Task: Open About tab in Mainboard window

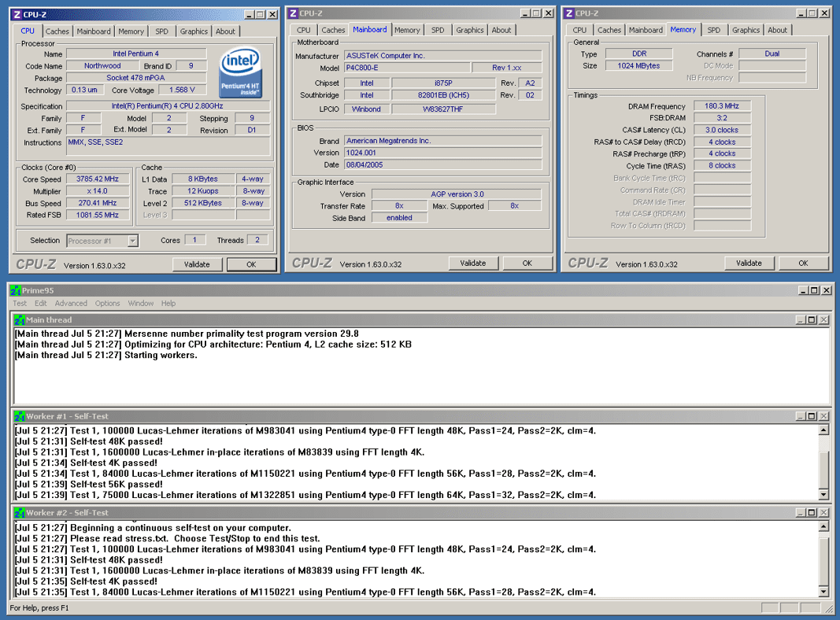Action: click(501, 31)
